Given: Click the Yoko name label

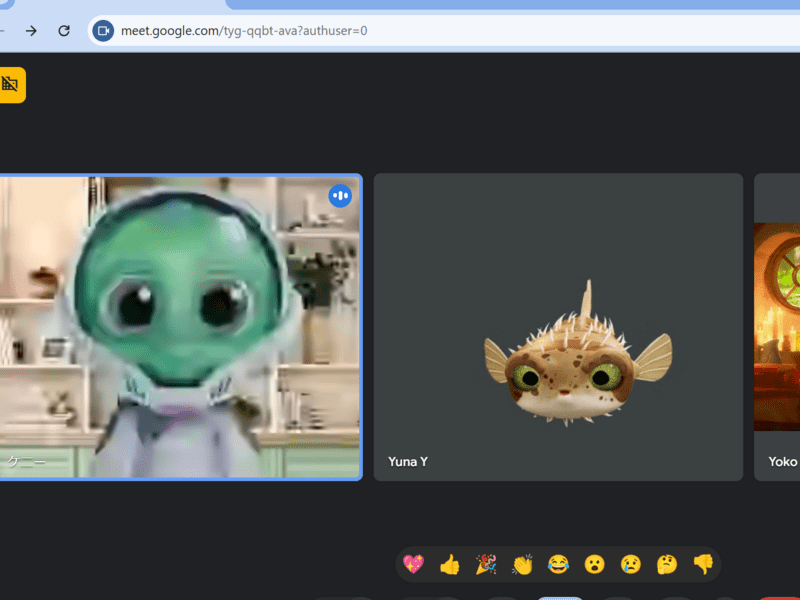Looking at the screenshot, I should (782, 462).
